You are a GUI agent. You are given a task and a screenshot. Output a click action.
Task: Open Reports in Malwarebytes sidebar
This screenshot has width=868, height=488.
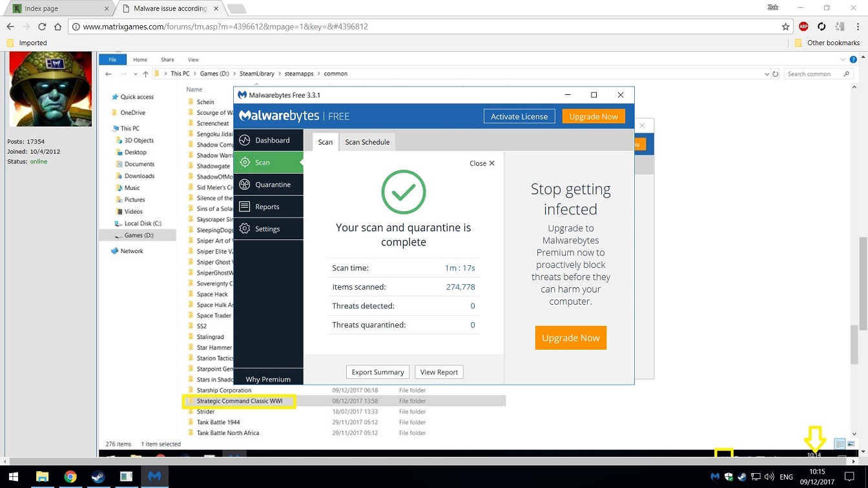click(268, 207)
